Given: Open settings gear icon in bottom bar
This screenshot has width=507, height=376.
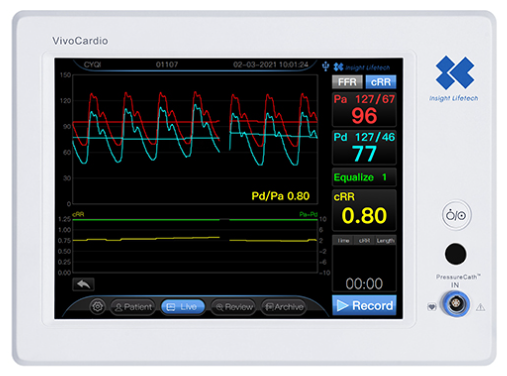Looking at the screenshot, I should 97,306.
